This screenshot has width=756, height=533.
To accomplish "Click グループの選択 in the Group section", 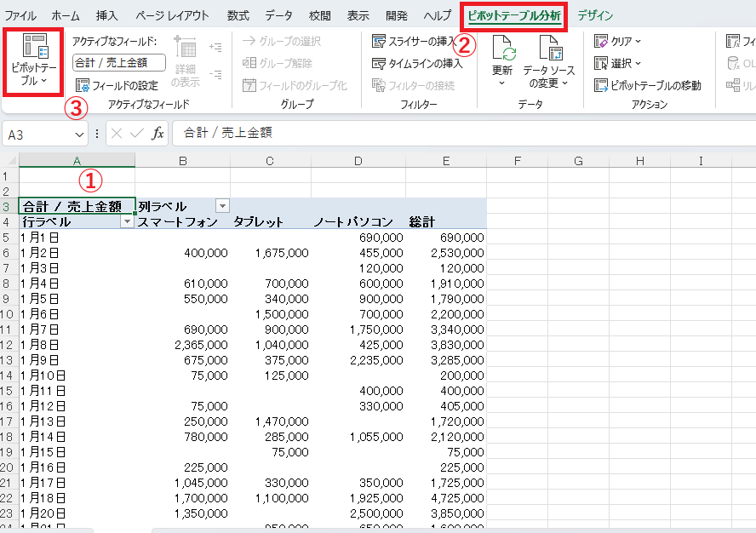I will coord(282,41).
